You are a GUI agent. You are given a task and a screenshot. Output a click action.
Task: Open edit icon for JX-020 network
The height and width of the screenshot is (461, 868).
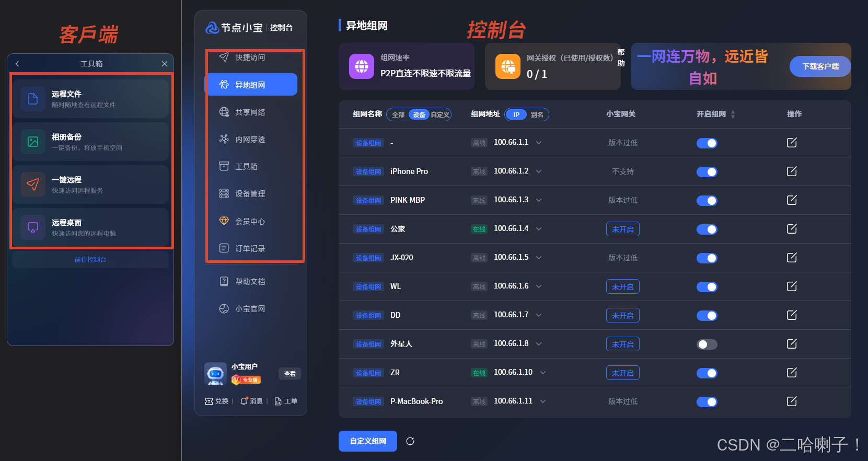pyautogui.click(x=792, y=258)
